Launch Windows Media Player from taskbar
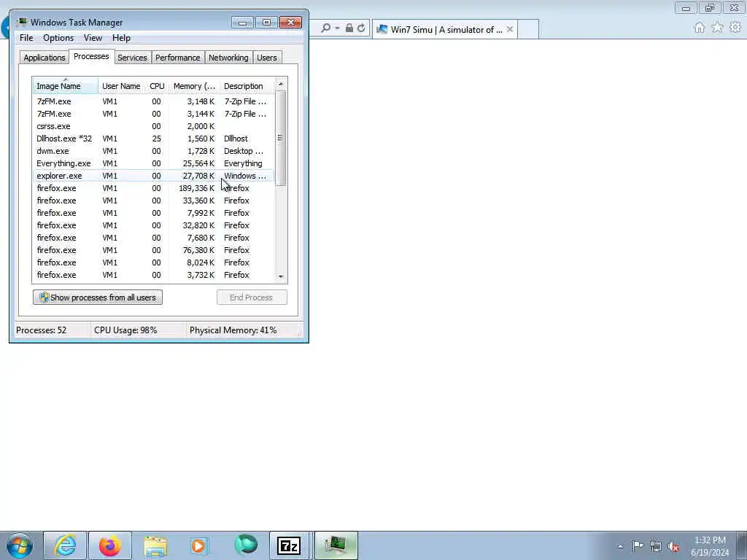This screenshot has height=560, width=747. pos(200,545)
